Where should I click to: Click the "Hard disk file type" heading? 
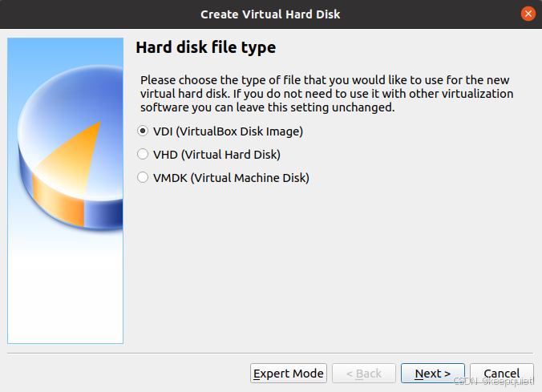[205, 47]
